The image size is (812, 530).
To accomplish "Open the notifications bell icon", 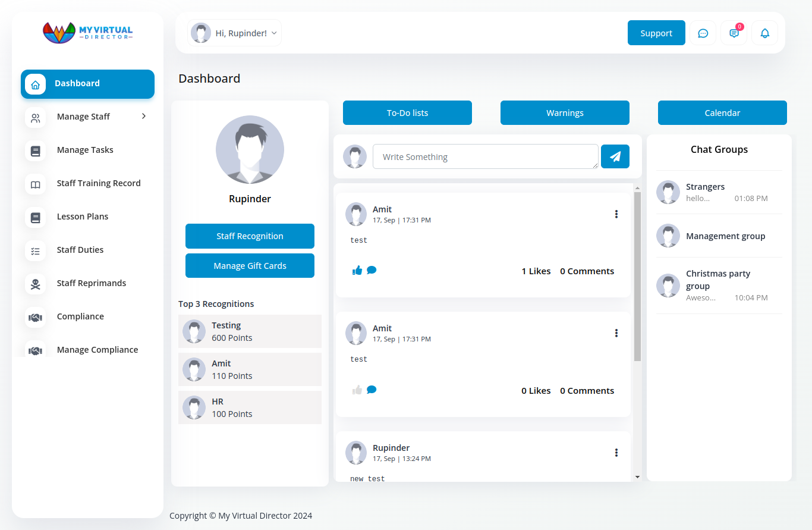I will pyautogui.click(x=764, y=33).
